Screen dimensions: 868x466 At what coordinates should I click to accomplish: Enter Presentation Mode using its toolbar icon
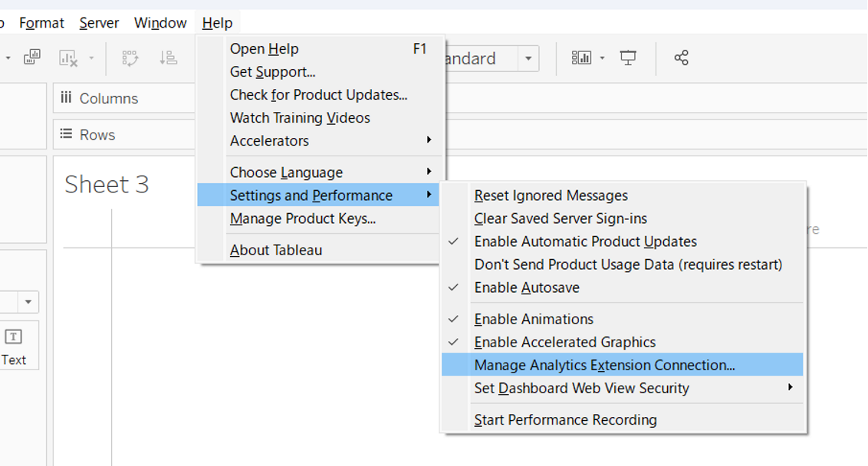point(628,57)
